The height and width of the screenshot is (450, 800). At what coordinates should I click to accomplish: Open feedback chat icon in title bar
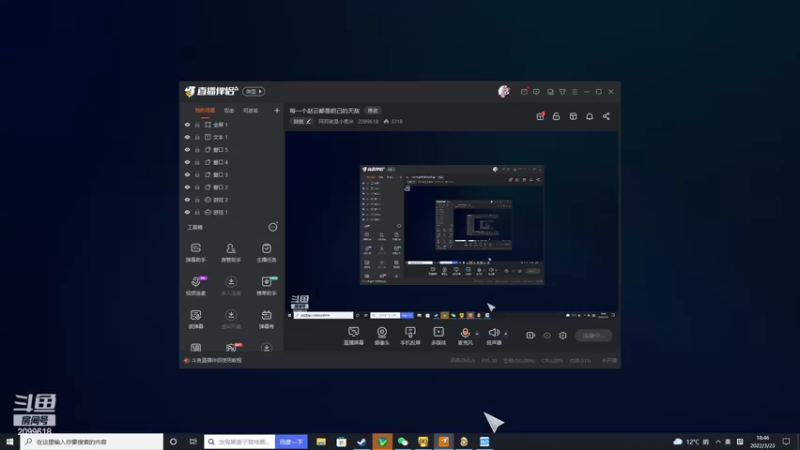click(536, 92)
